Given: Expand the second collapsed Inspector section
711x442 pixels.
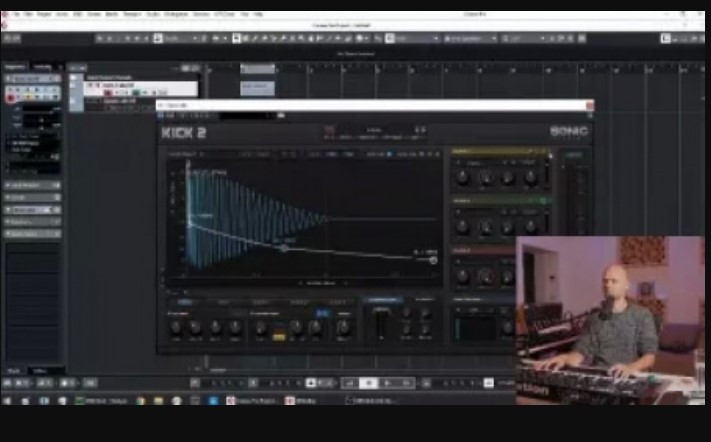Looking at the screenshot, I should click(x=33, y=198).
